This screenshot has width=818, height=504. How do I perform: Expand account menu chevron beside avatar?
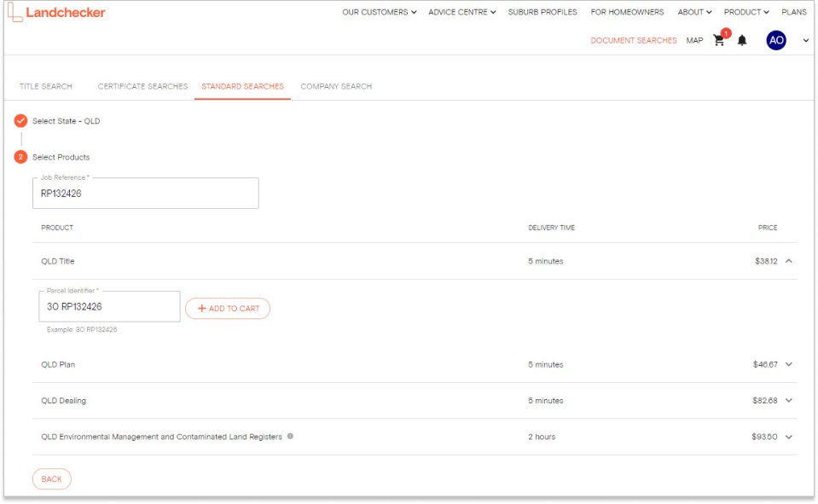pos(805,40)
